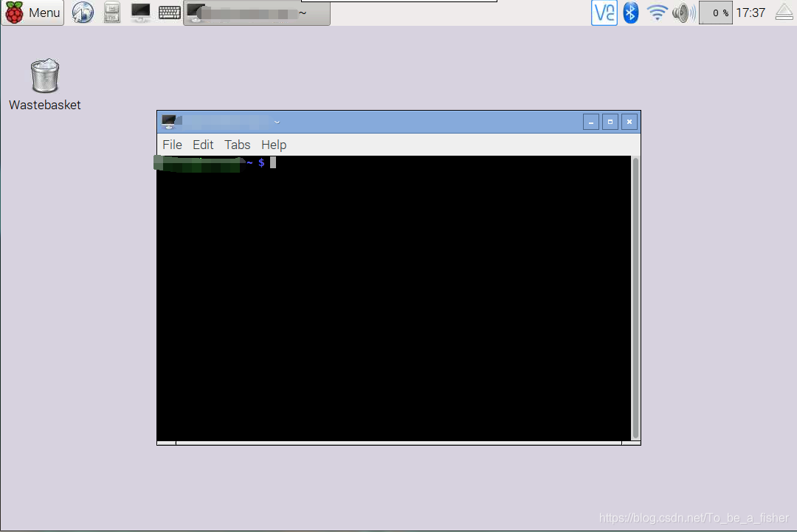Open the volume control speaker icon
The image size is (797, 532).
(x=683, y=13)
